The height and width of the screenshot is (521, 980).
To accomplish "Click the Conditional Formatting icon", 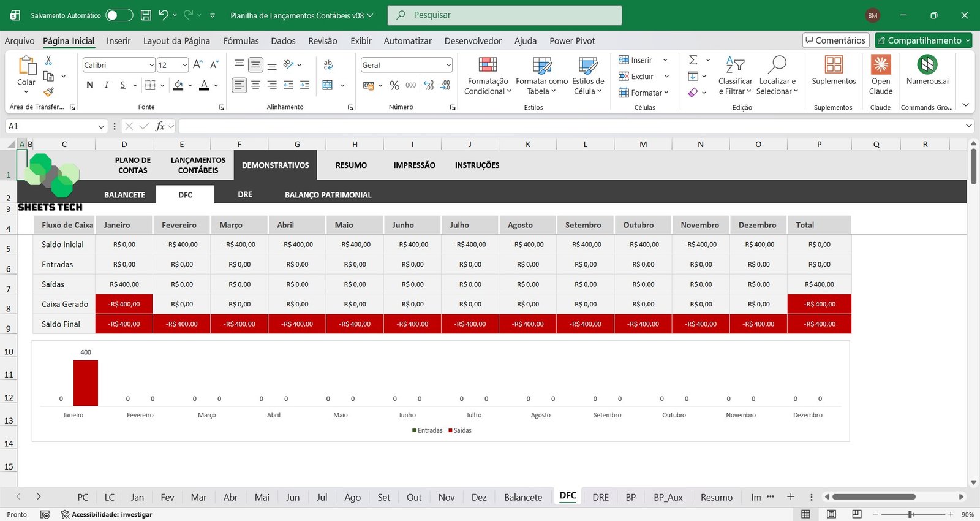I will click(x=488, y=66).
